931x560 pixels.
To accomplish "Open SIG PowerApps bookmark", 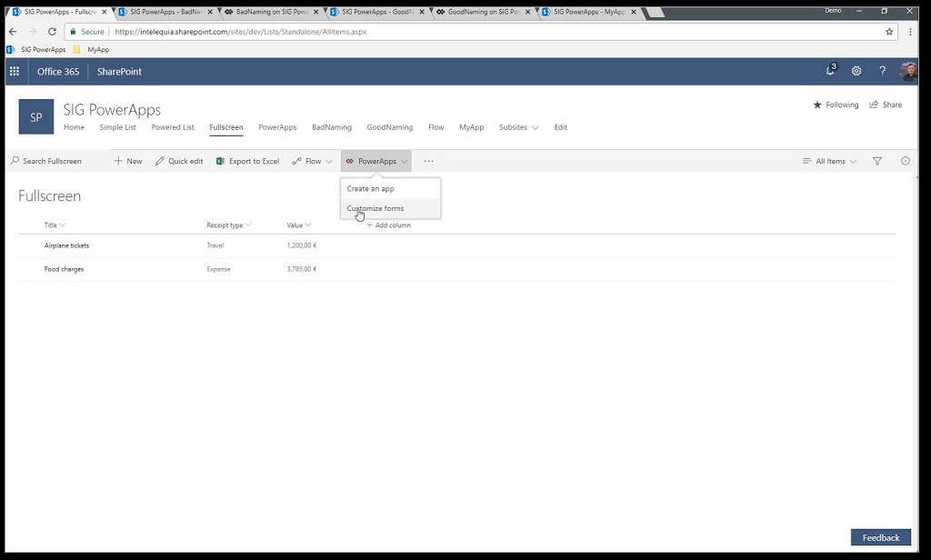I will pos(36,50).
